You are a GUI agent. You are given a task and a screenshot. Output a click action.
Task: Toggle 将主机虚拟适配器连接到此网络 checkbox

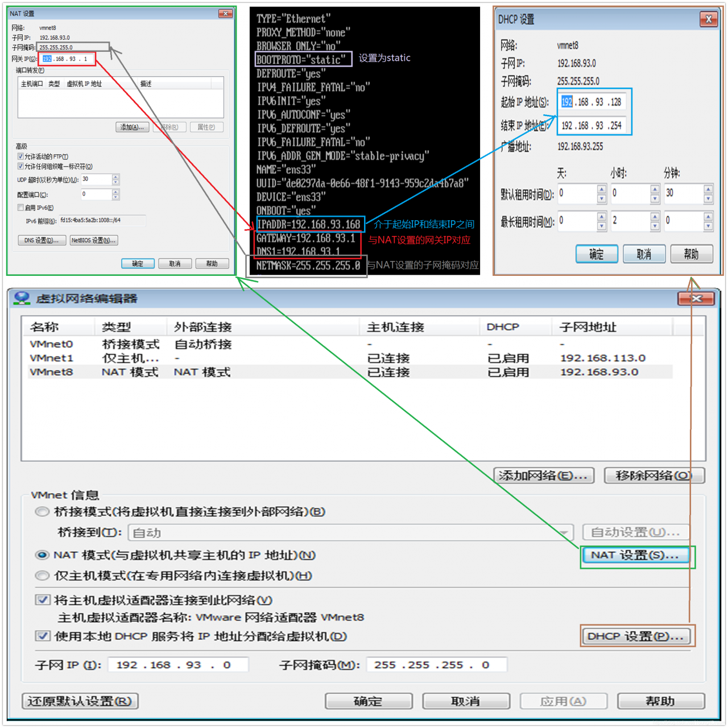click(x=42, y=600)
